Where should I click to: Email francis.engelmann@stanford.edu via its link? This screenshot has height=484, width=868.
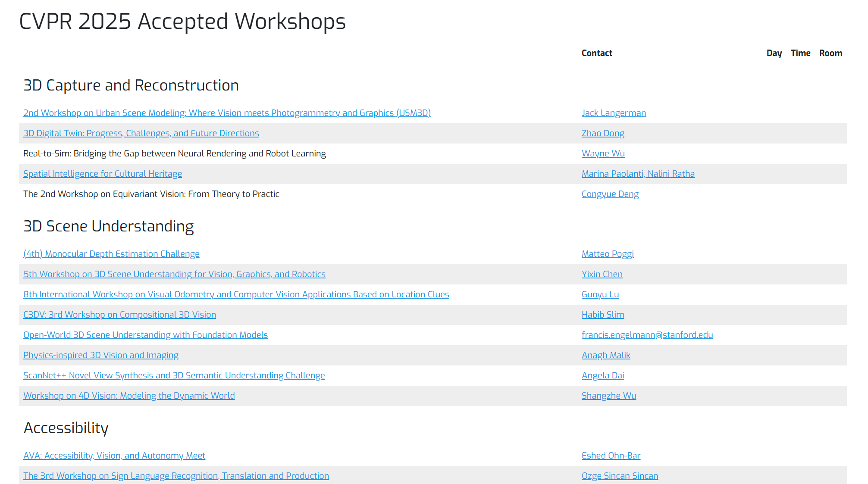click(x=647, y=334)
